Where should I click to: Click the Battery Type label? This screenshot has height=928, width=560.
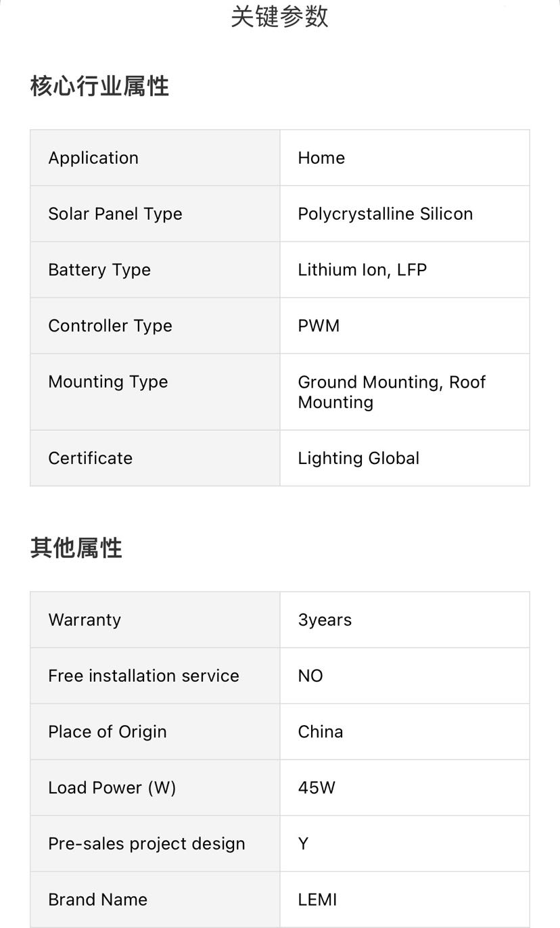pos(99,270)
